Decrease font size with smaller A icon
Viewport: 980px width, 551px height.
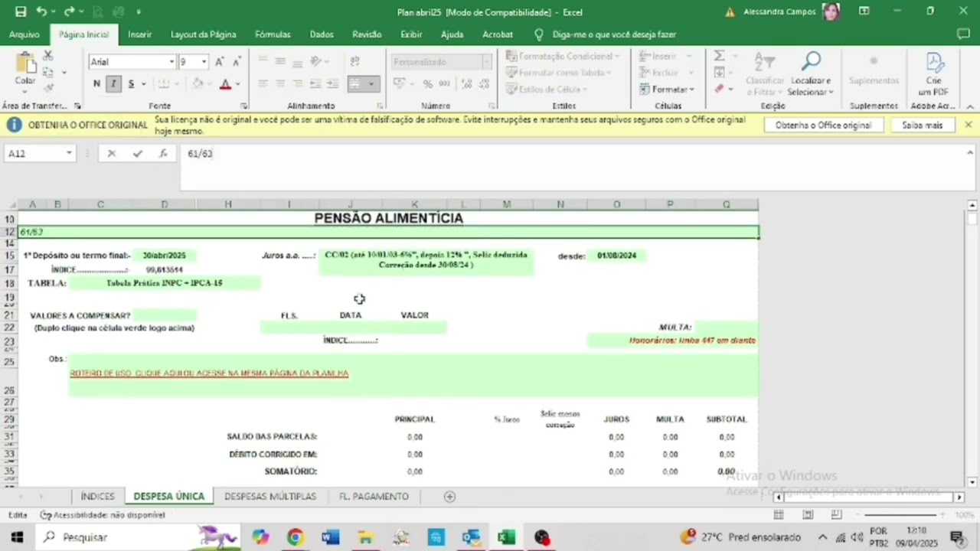237,61
